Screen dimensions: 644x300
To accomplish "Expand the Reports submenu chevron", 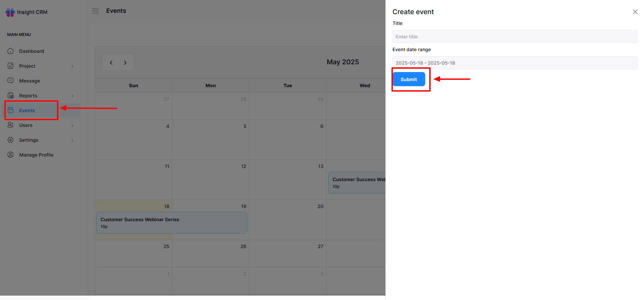I will coord(72,96).
